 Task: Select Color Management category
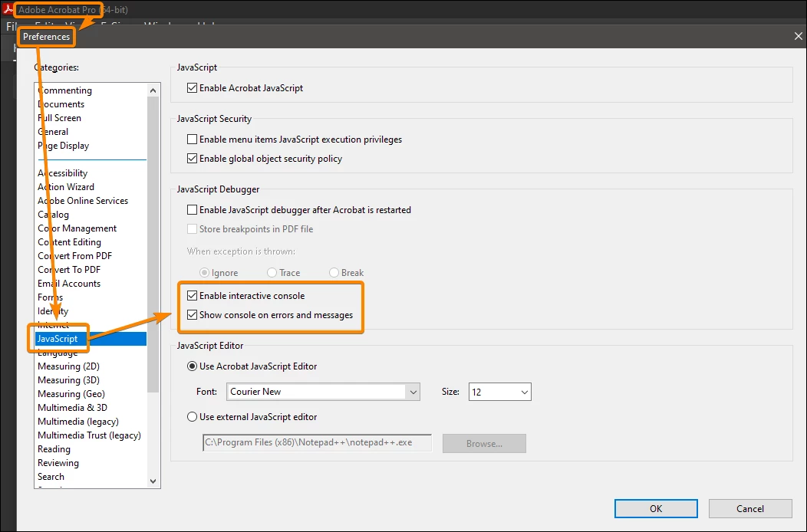[77, 228]
